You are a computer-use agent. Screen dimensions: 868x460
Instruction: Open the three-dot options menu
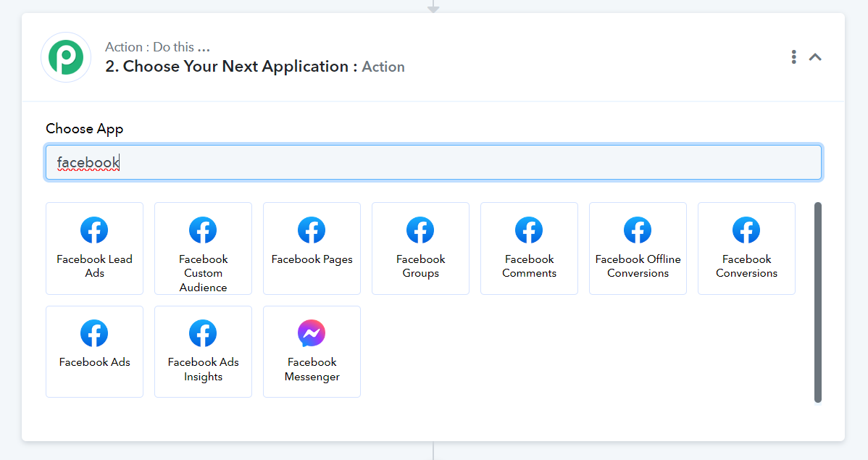pyautogui.click(x=794, y=57)
